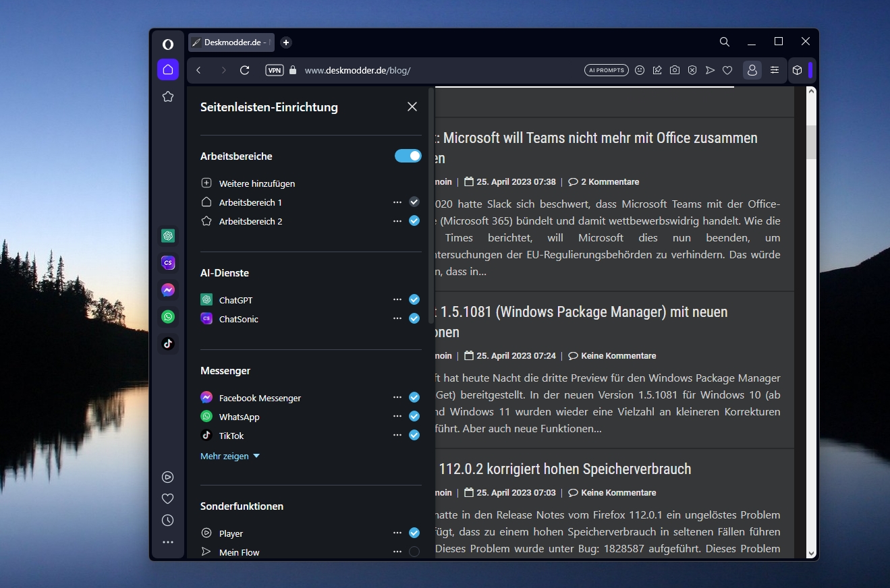Open Facebook Messenger sidebar icon
Viewport: 890px width, 588px height.
click(x=168, y=289)
